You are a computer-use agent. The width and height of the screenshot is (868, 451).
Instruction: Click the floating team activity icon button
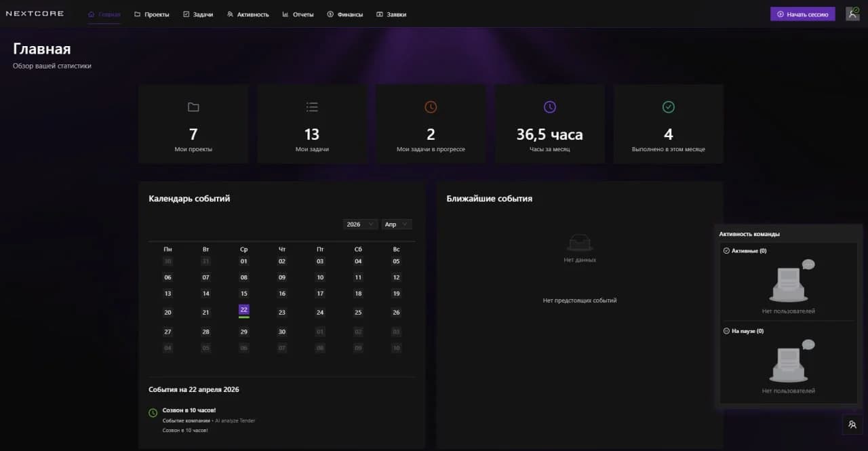(852, 425)
